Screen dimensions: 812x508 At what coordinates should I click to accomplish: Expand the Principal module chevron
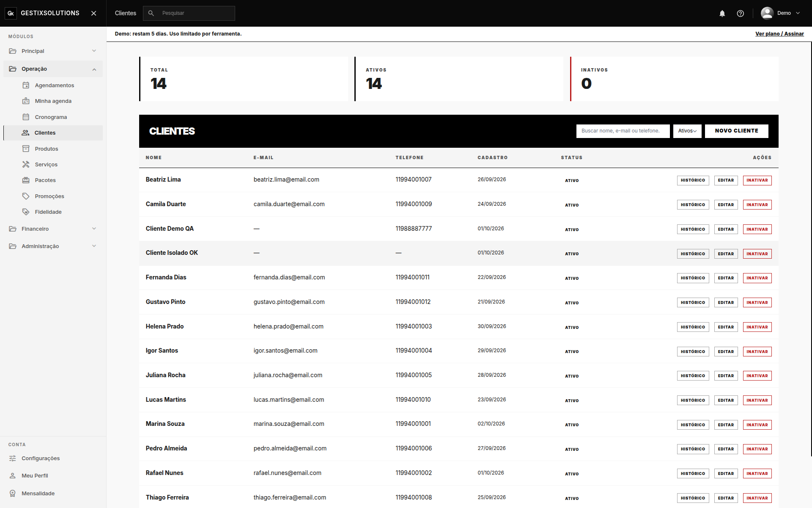[94, 51]
